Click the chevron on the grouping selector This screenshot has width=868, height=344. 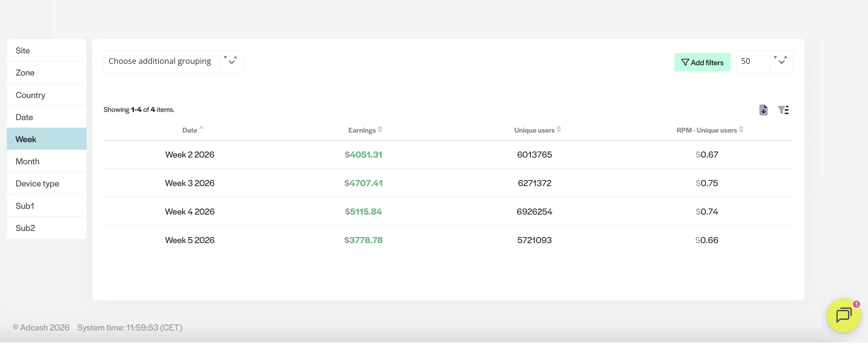232,62
